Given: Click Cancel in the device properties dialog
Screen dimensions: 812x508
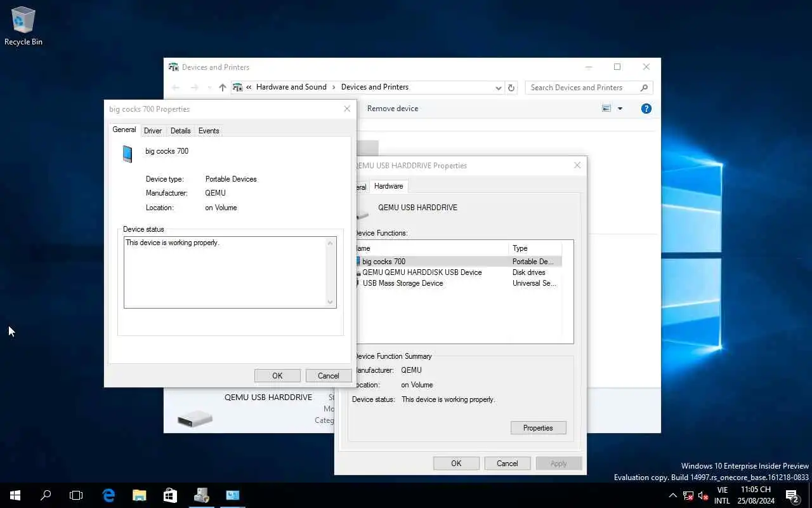Looking at the screenshot, I should pos(328,375).
